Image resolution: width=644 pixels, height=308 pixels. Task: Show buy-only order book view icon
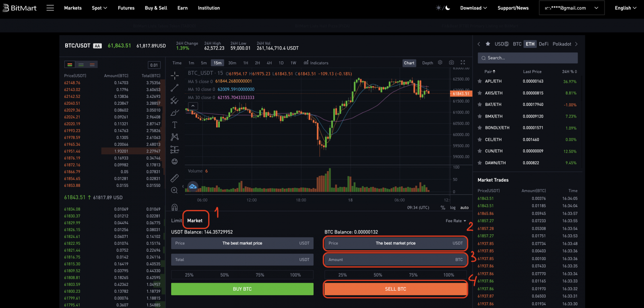pyautogui.click(x=81, y=64)
